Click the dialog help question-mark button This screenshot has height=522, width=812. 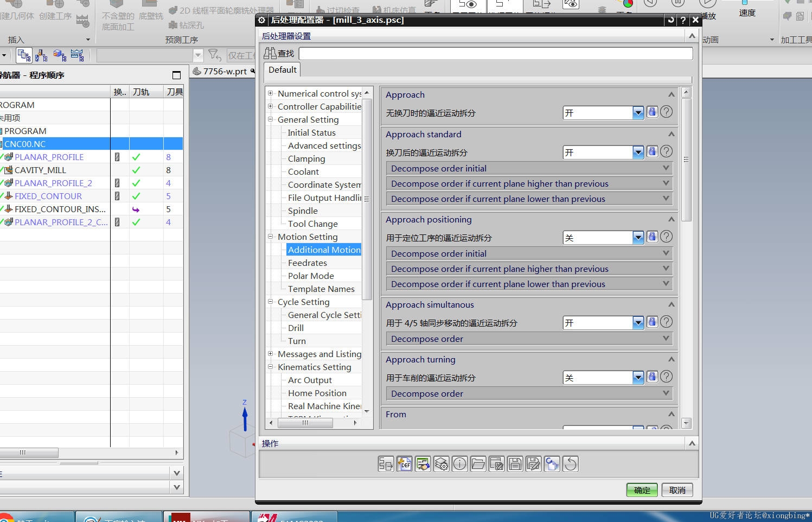pyautogui.click(x=683, y=20)
